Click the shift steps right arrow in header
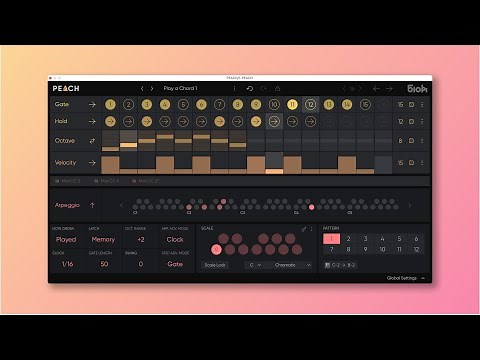 [x=389, y=89]
